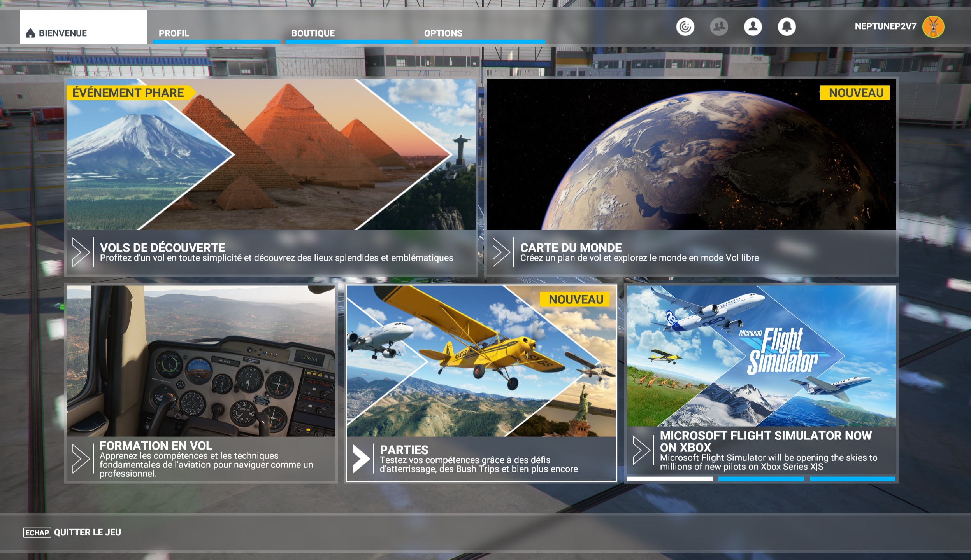This screenshot has height=560, width=971.
Task: Click the Nouveau badge on Parties
Action: click(x=574, y=299)
